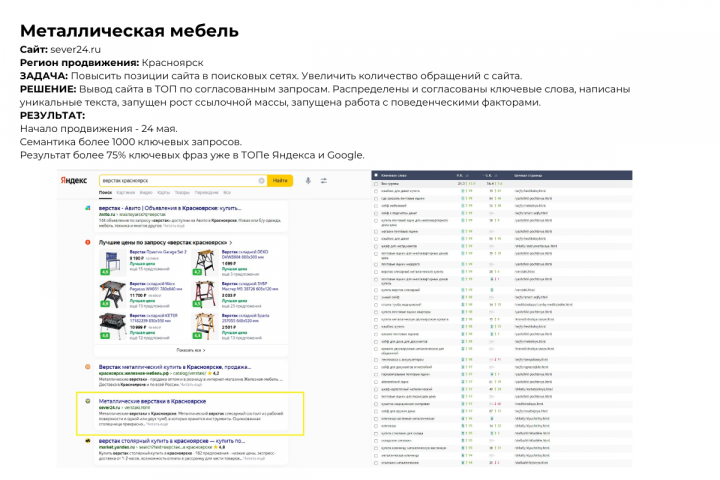Open ЗУБР Мастер workbench thumbnail

tap(205, 294)
